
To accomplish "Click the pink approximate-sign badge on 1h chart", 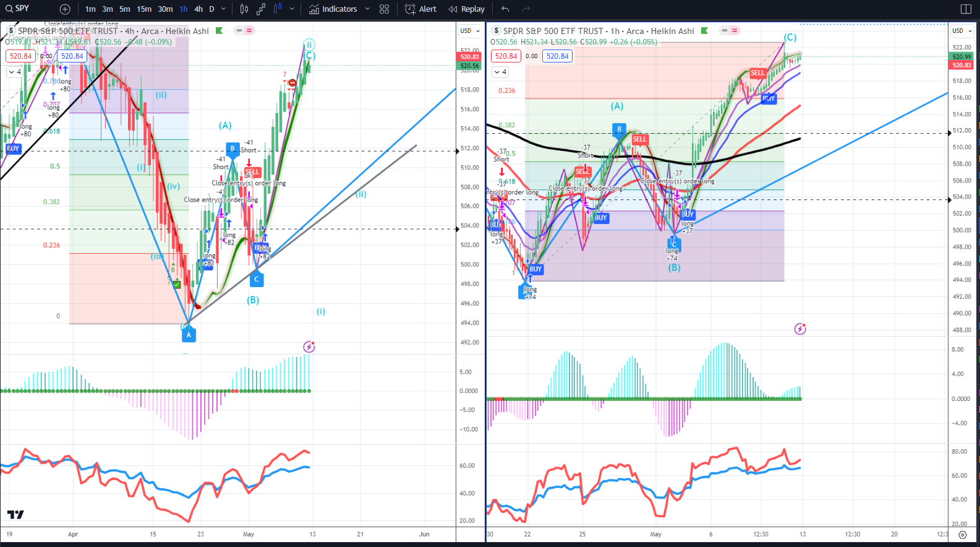I will click(735, 30).
